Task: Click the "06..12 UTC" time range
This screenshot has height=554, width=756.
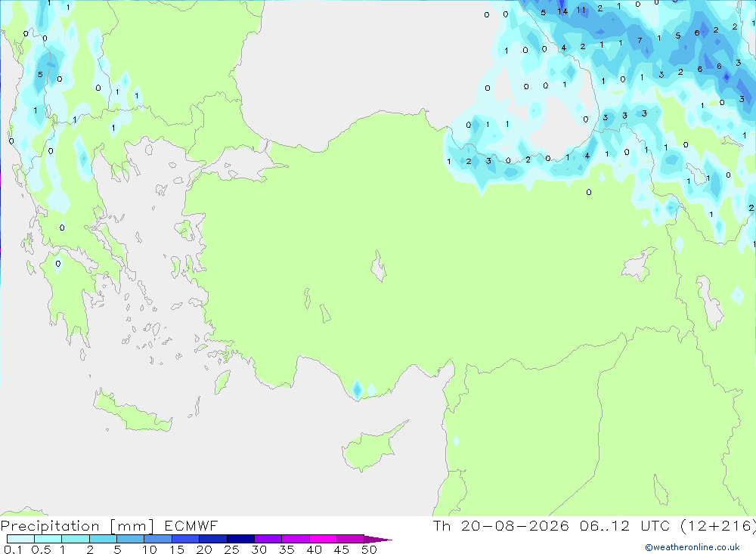Action: (625, 525)
